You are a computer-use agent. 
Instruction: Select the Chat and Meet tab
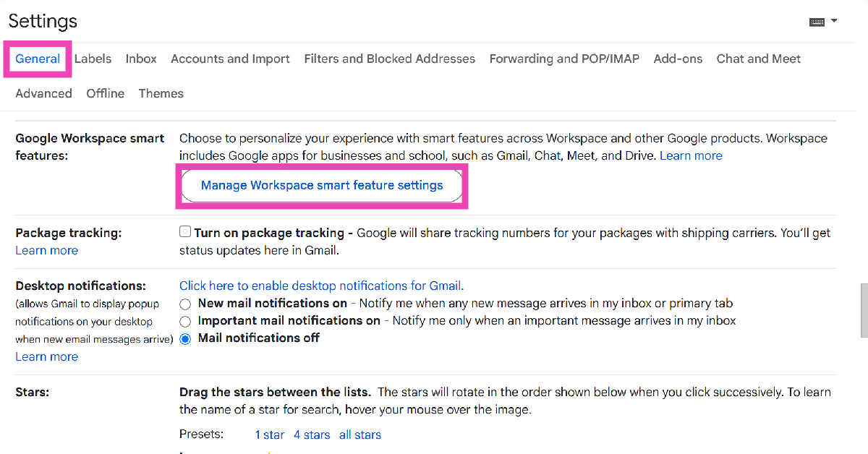[x=758, y=59]
